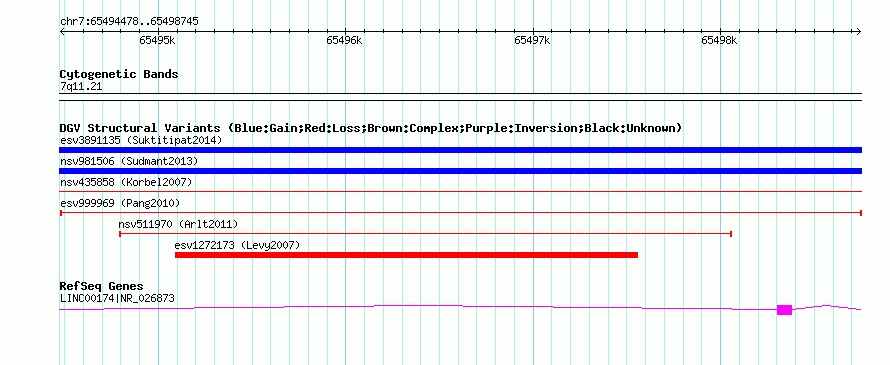Click the ruler's right arrow end
Screen dimensions: 890x365
click(x=859, y=31)
